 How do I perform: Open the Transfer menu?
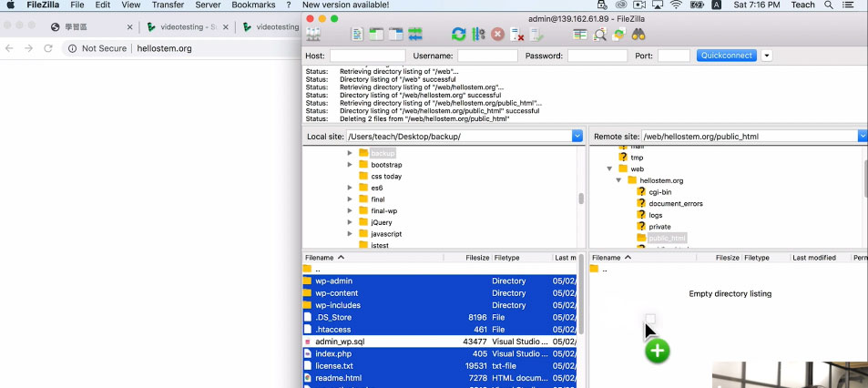point(167,5)
